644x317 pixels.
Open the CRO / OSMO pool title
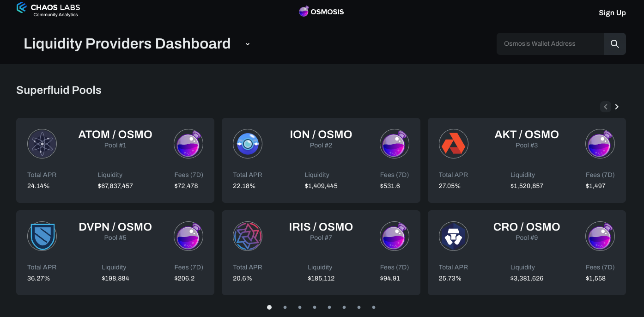click(527, 227)
